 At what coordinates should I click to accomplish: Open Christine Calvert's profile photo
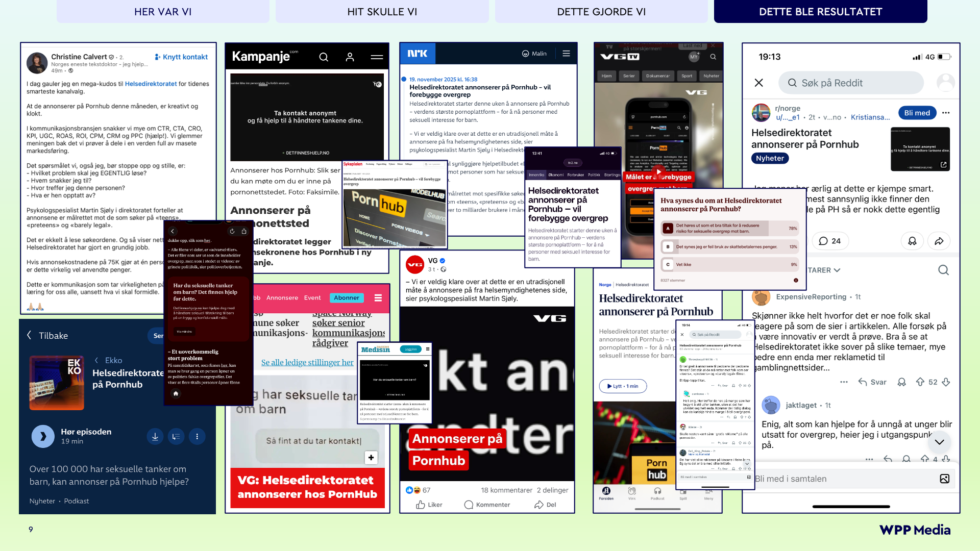(37, 63)
